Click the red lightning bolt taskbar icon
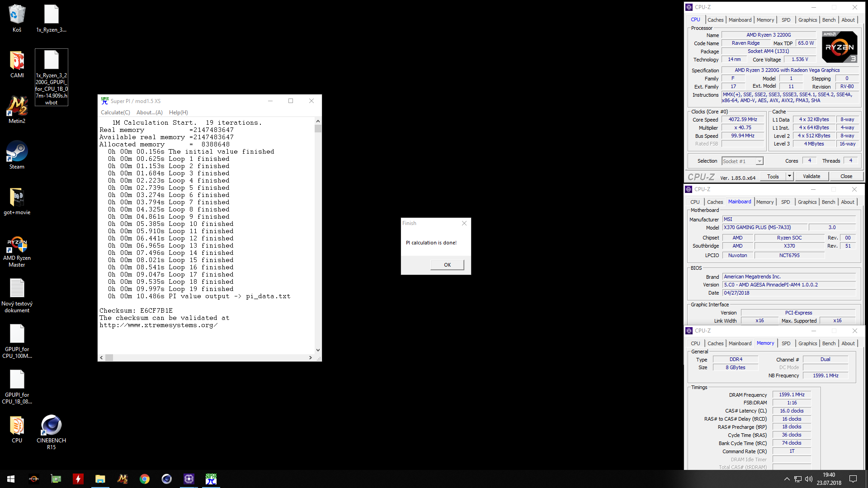Screen dimensions: 868x488 click(78, 479)
